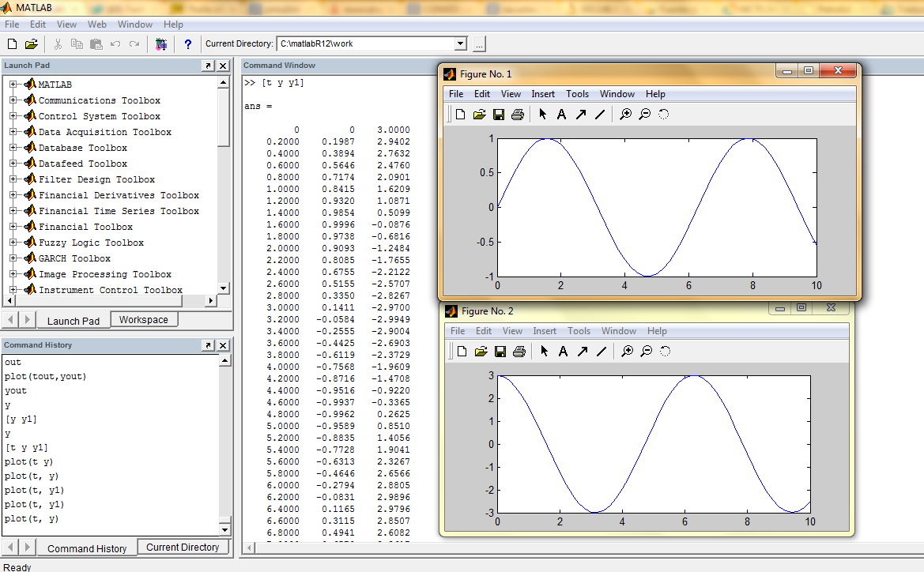This screenshot has width=924, height=572.
Task: Switch to the Workspace tab
Action: coord(144,319)
